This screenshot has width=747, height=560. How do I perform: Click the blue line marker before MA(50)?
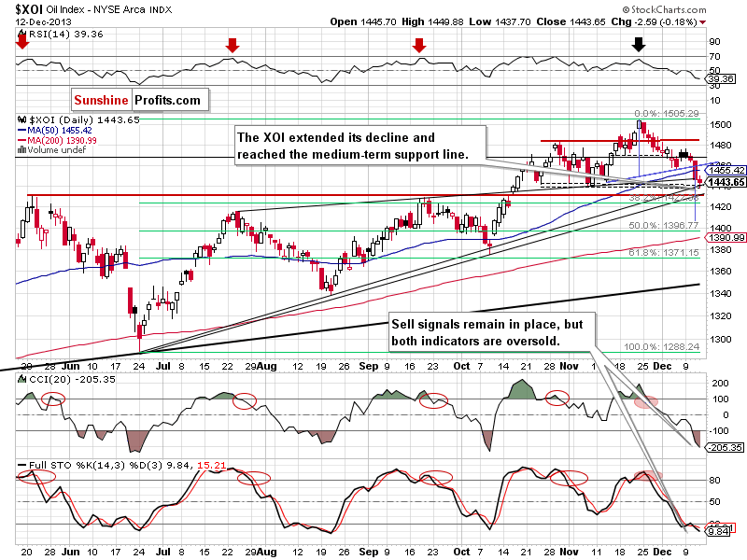pos(21,131)
